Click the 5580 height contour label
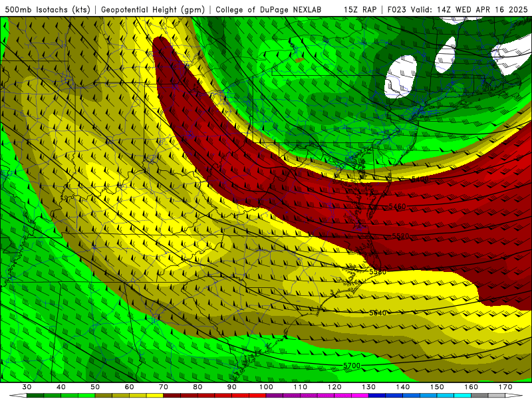The image size is (532, 399). (378, 272)
